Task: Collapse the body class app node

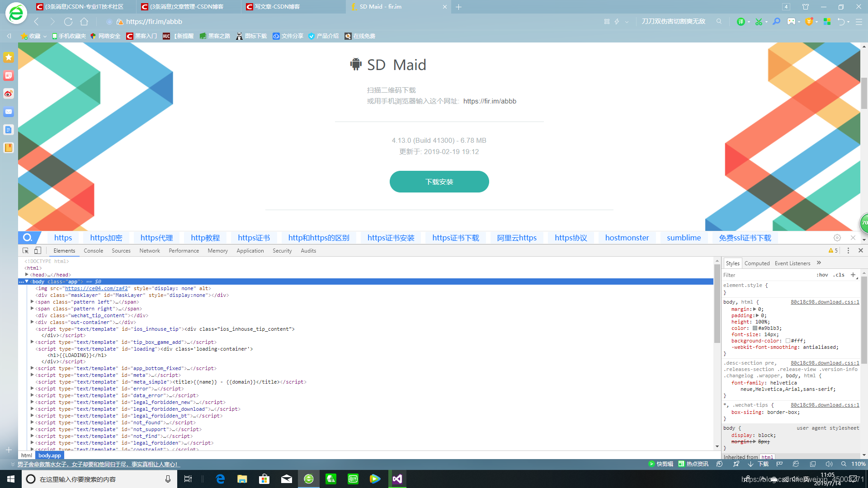Action: 27,282
